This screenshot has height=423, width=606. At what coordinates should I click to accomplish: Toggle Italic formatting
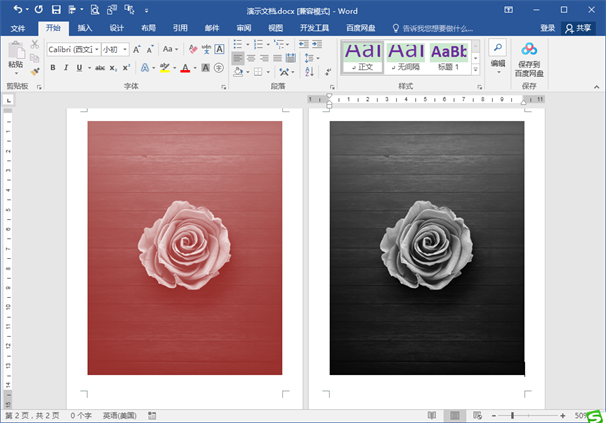coord(66,68)
